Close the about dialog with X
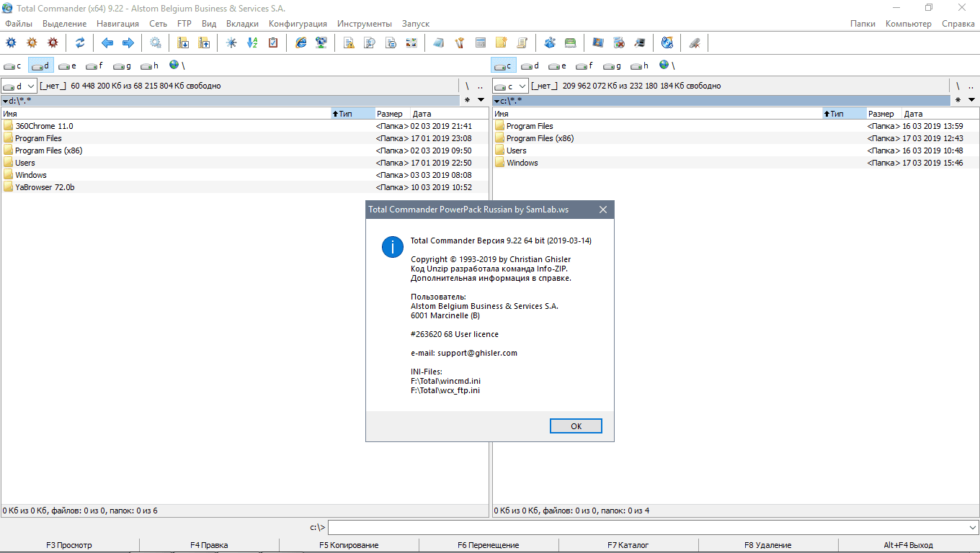The image size is (980, 553). click(603, 210)
